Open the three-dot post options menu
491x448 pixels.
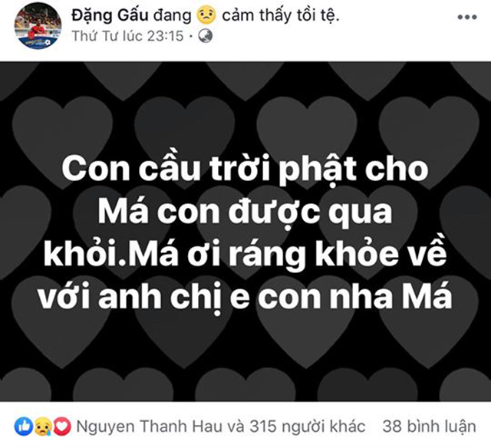coord(467,17)
